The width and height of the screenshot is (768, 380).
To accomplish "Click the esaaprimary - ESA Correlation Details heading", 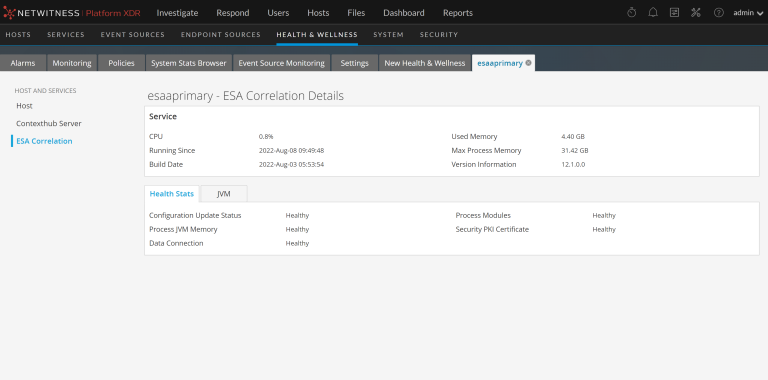I will [245, 96].
